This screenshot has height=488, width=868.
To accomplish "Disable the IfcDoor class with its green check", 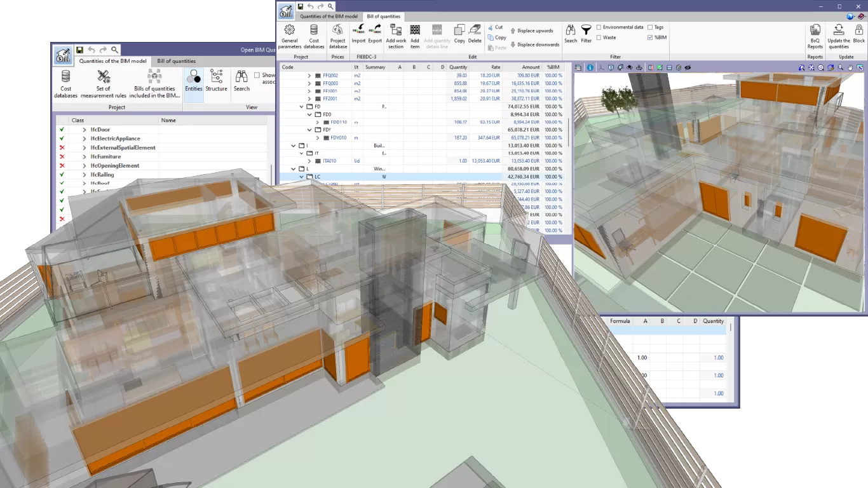I will pos(61,130).
